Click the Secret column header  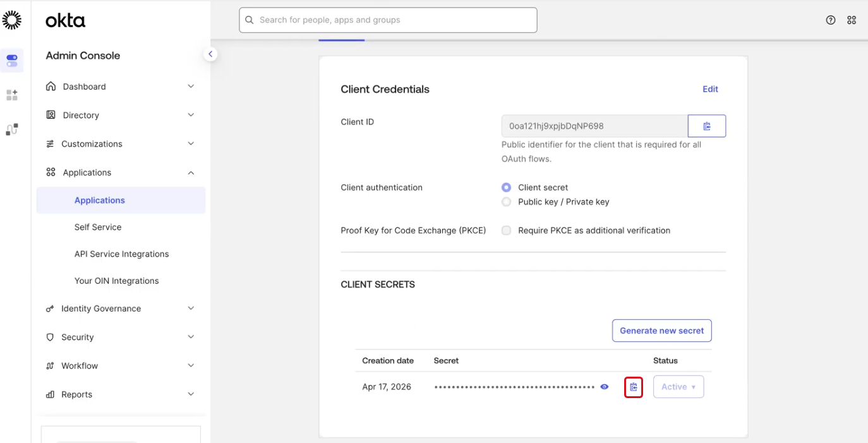tap(446, 361)
